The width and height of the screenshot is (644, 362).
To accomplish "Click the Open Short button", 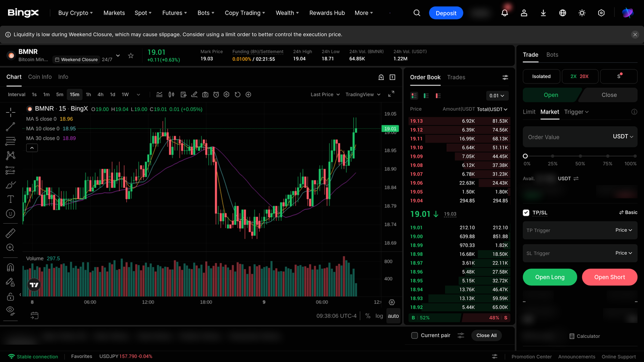I will 610,277.
